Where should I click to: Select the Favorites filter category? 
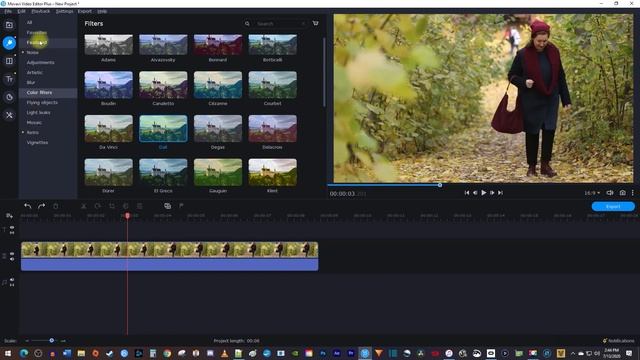coord(37,32)
